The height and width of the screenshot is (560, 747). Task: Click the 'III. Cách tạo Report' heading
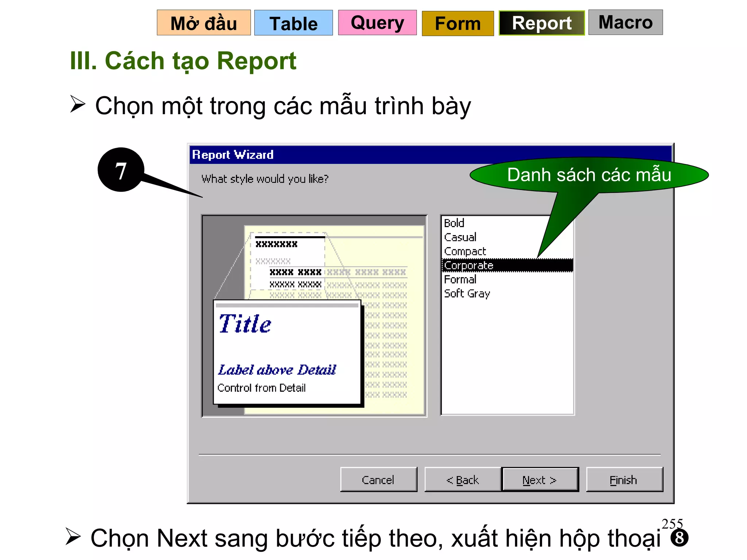pos(183,61)
